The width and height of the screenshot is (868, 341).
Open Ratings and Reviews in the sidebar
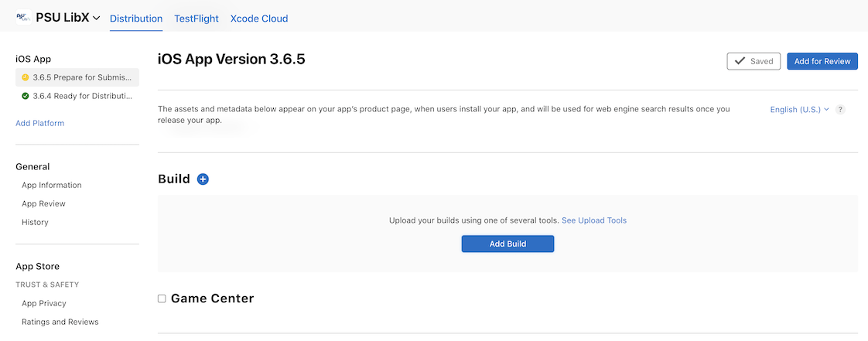60,322
